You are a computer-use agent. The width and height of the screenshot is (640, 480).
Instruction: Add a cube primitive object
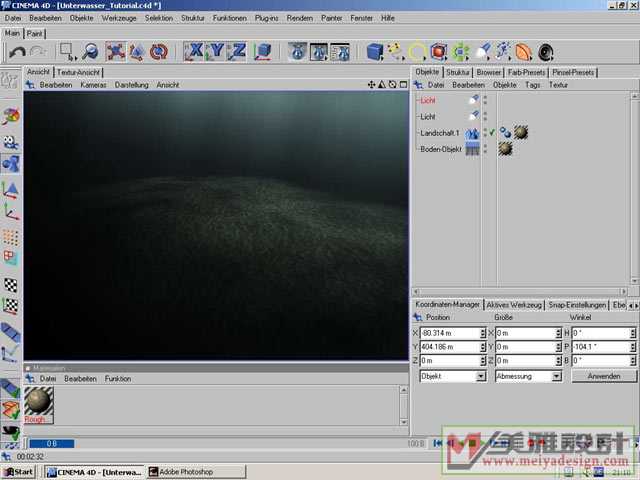pyautogui.click(x=374, y=52)
